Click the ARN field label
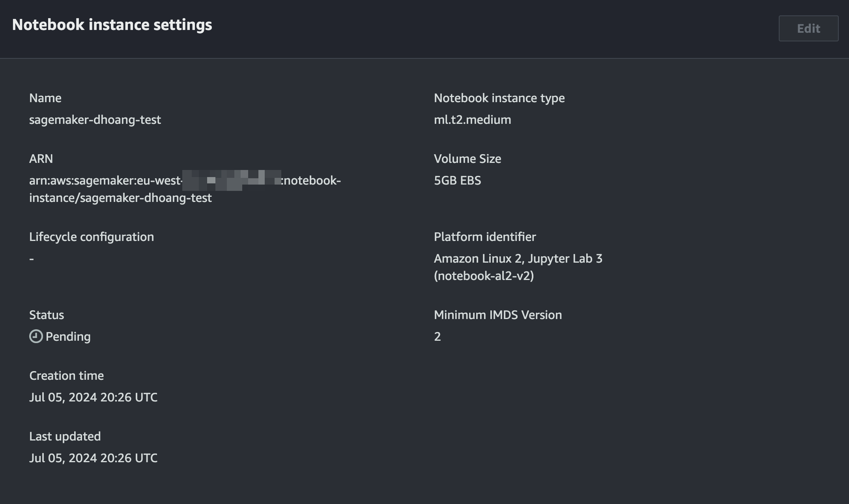The height and width of the screenshot is (504, 849). (41, 159)
